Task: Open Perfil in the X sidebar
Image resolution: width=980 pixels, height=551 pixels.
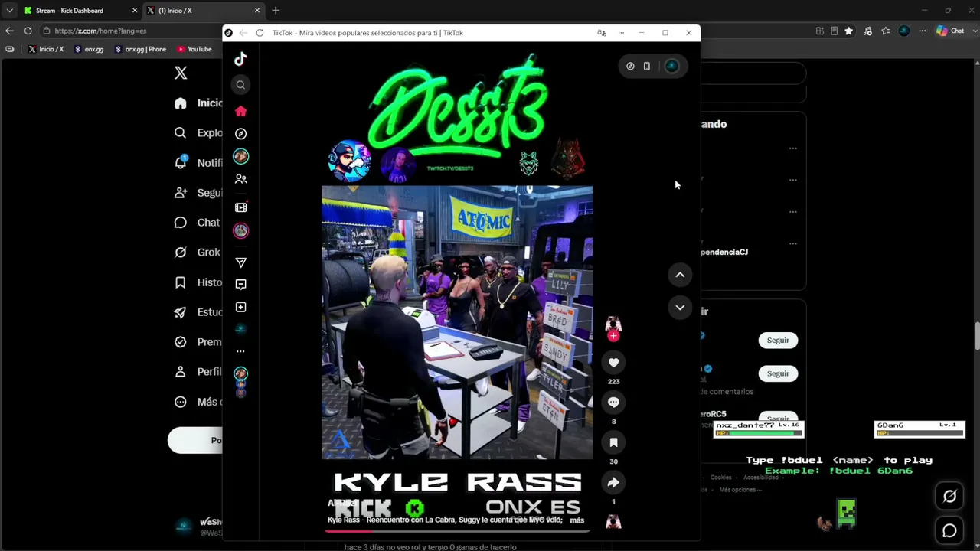Action: (198, 372)
